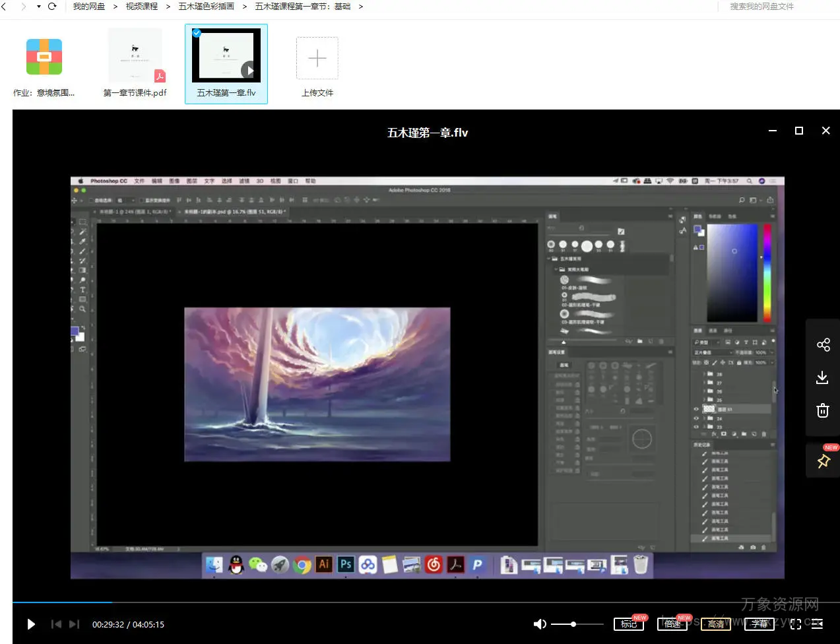Open navigation history dropdown arrow

click(x=38, y=7)
